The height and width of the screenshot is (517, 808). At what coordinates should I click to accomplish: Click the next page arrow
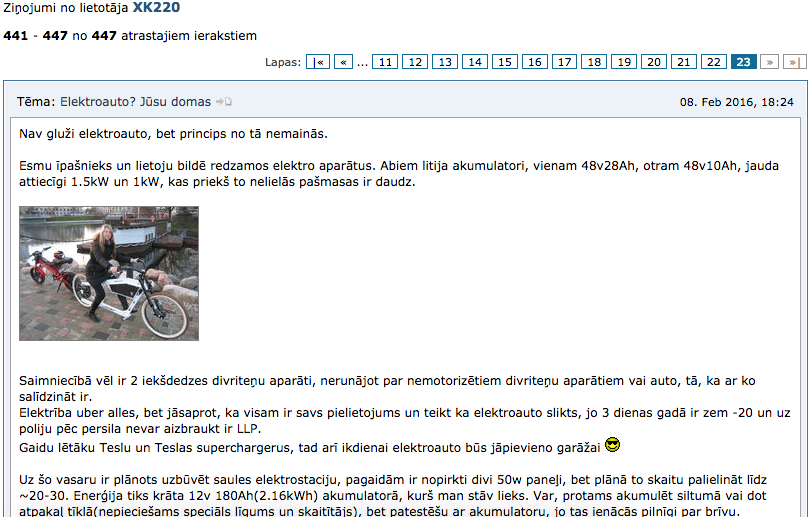click(x=769, y=62)
